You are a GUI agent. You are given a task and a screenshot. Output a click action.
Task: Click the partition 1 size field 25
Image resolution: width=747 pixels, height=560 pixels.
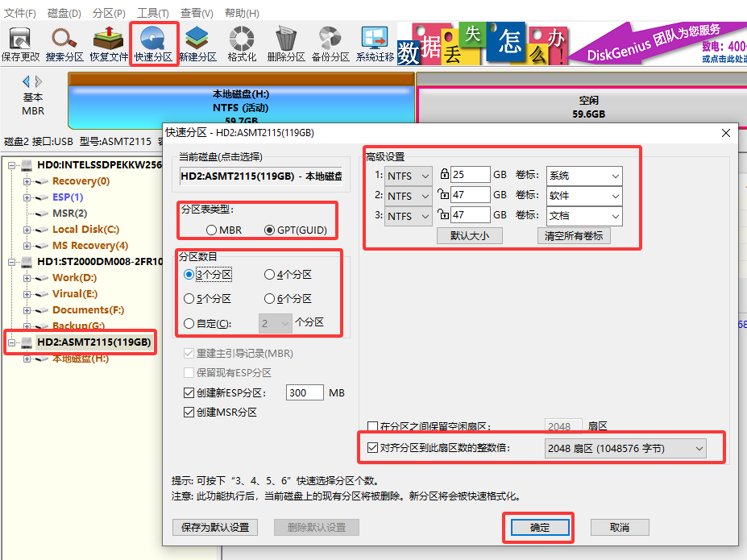471,174
